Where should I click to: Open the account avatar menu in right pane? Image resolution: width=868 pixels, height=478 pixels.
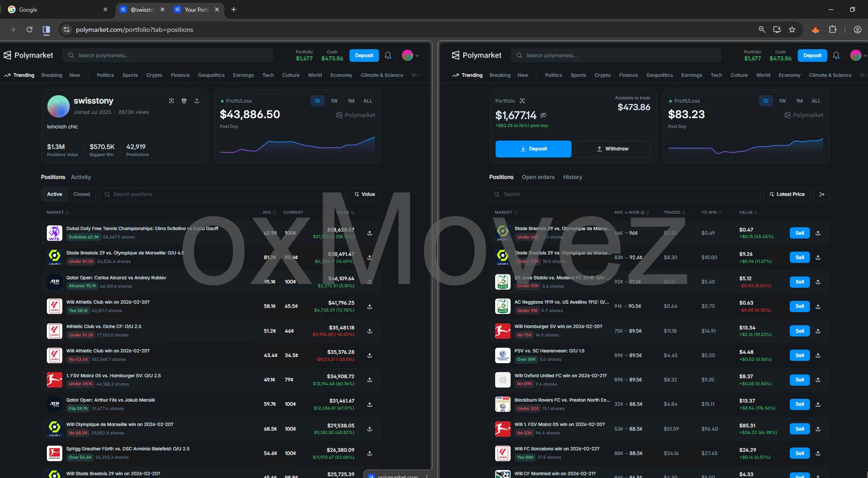859,55
